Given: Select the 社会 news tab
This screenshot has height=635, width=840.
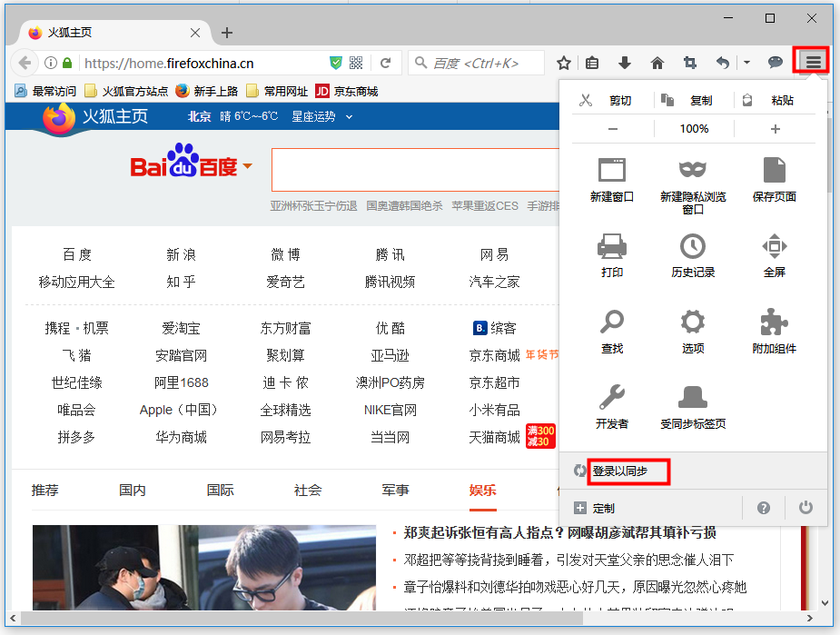Looking at the screenshot, I should point(308,490).
